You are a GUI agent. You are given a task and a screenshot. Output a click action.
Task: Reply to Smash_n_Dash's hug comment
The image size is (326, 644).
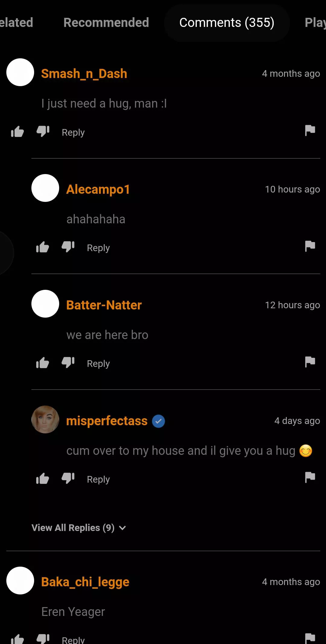point(72,132)
